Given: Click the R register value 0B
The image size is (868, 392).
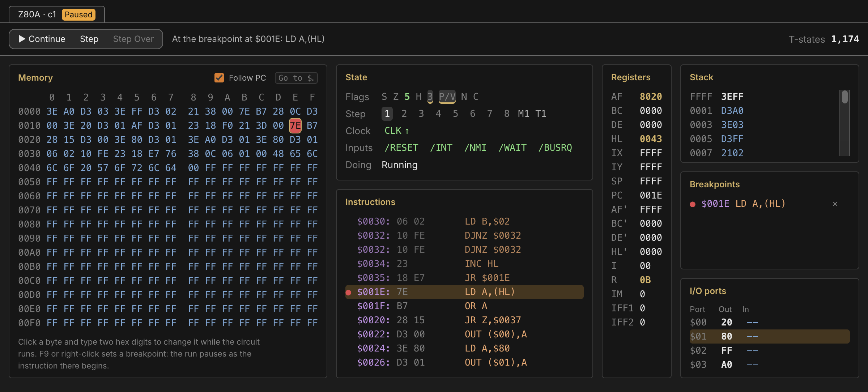Looking at the screenshot, I should coord(645,280).
